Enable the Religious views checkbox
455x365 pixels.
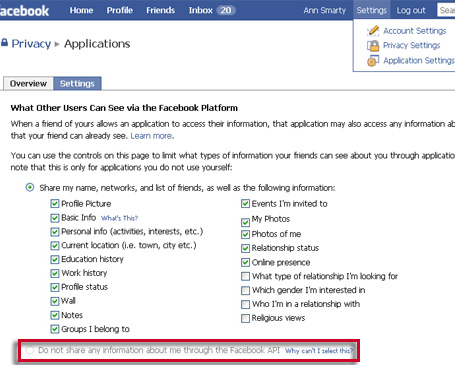(x=245, y=318)
